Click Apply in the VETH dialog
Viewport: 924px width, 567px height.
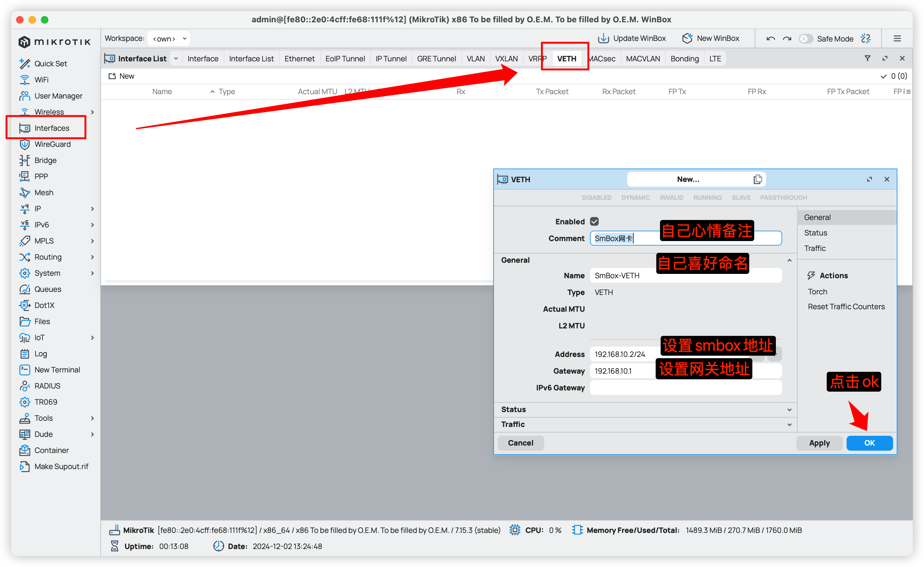point(819,443)
